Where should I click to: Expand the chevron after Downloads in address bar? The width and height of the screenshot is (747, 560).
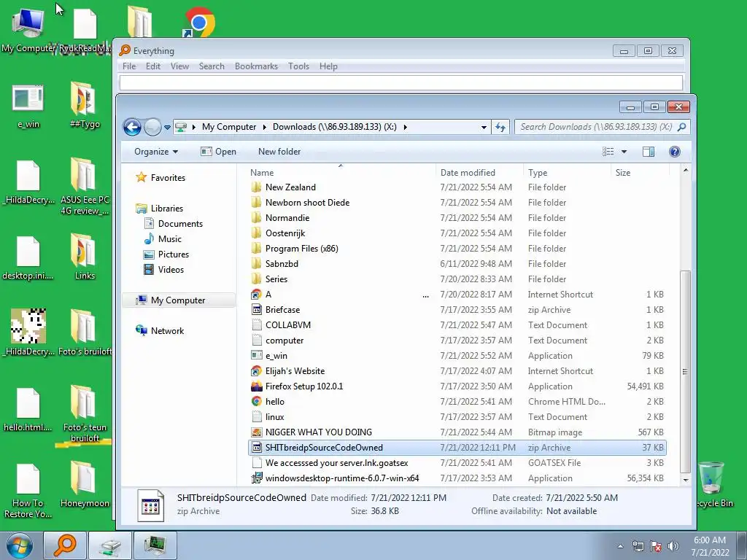click(406, 127)
